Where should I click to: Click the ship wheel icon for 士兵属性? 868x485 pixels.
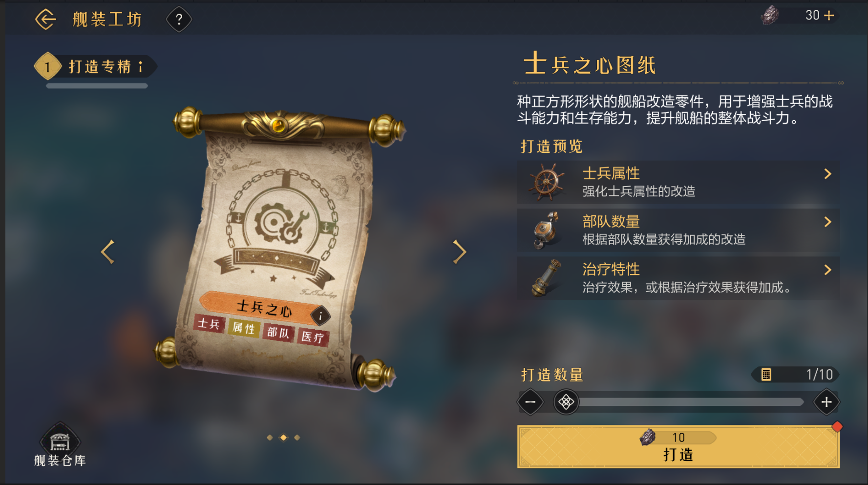tap(547, 182)
